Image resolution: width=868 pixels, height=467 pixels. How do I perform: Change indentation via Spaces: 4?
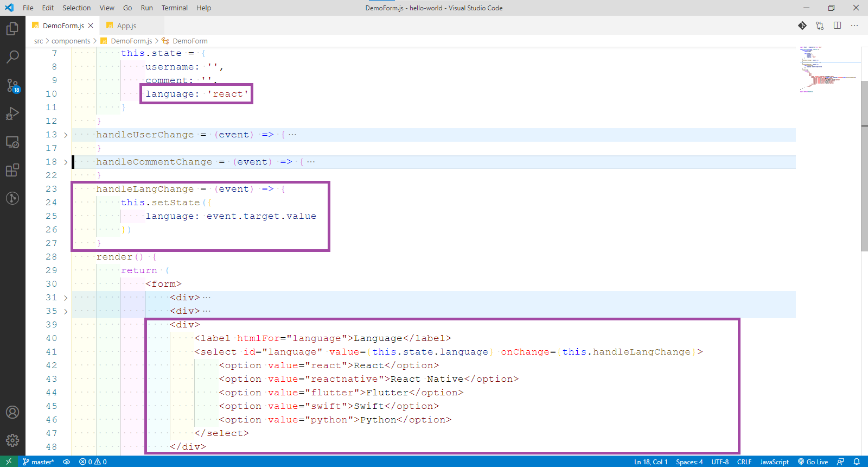point(689,462)
